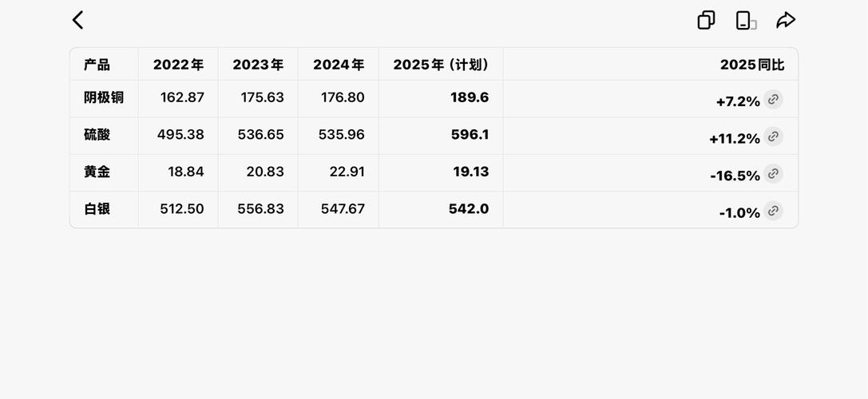Click the 2023年 column header
The width and height of the screenshot is (868, 399).
[258, 65]
